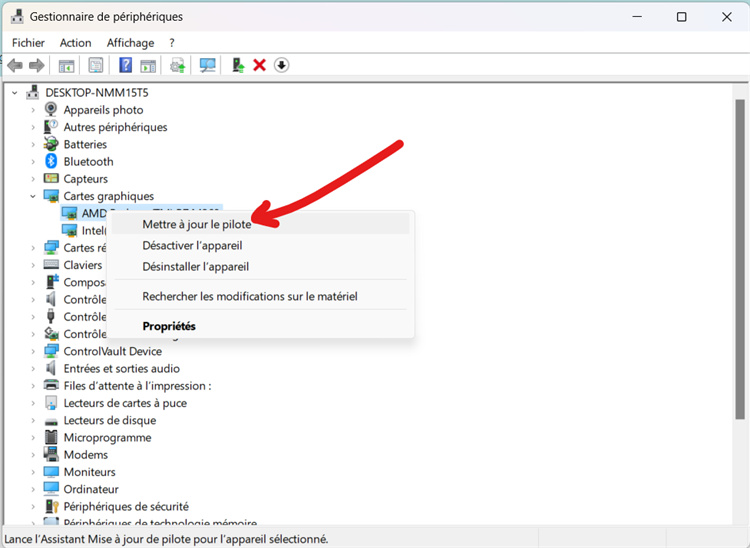Collapse the DESKTOP-NMM15T5 root node
This screenshot has height=548, width=750.
15,92
